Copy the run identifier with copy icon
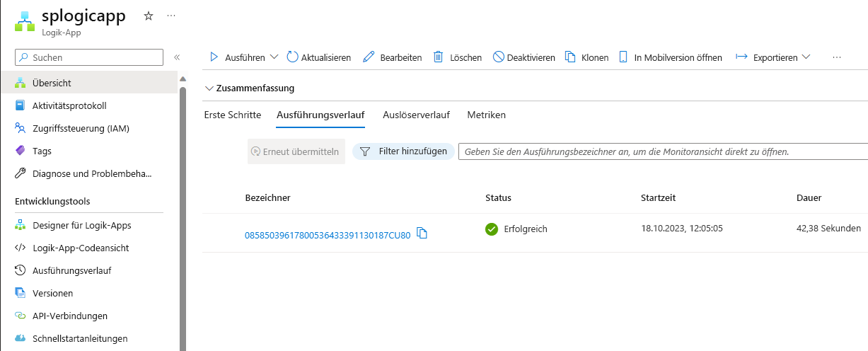868x351 pixels. click(422, 233)
